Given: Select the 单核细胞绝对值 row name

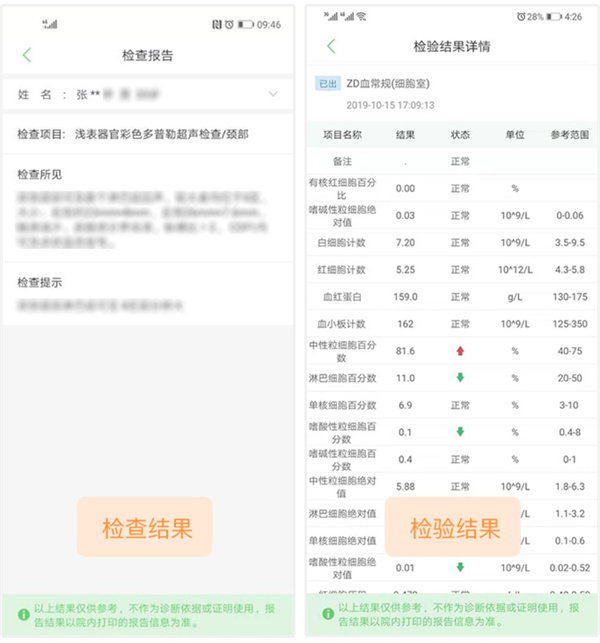Looking at the screenshot, I should pyautogui.click(x=342, y=540).
